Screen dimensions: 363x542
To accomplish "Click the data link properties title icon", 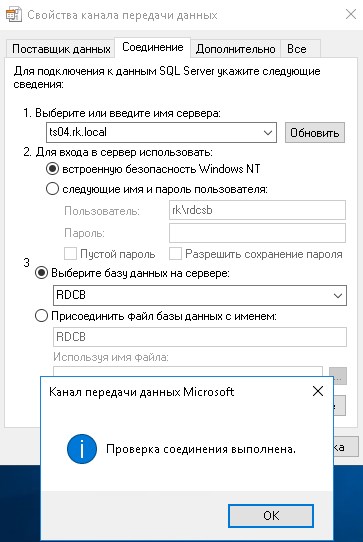I will [14, 15].
